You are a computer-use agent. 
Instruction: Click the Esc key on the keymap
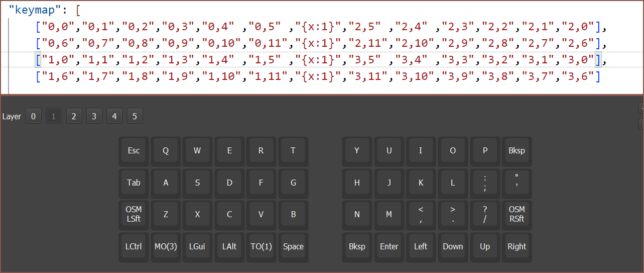pyautogui.click(x=134, y=150)
